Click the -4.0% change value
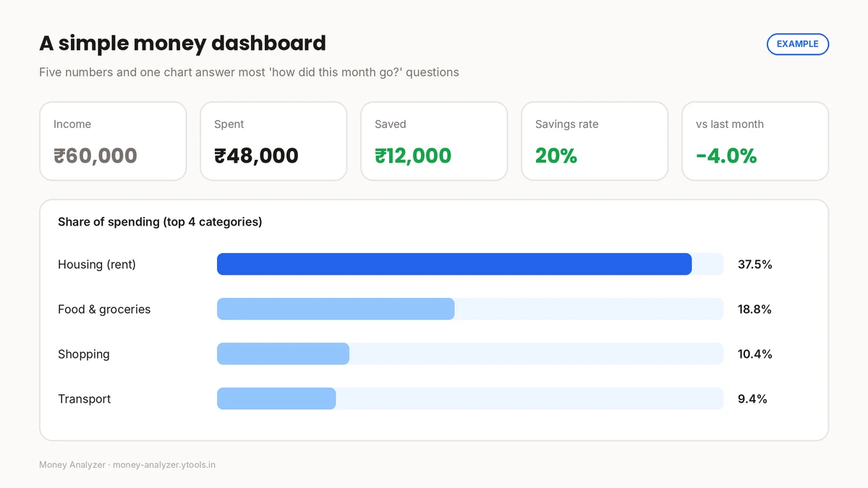 coord(726,155)
